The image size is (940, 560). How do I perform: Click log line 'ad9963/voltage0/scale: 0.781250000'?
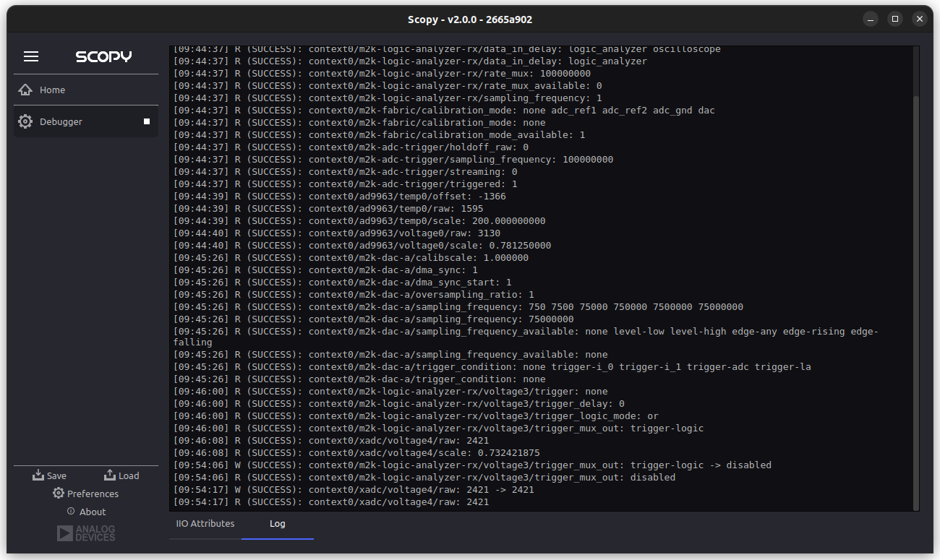tap(362, 246)
